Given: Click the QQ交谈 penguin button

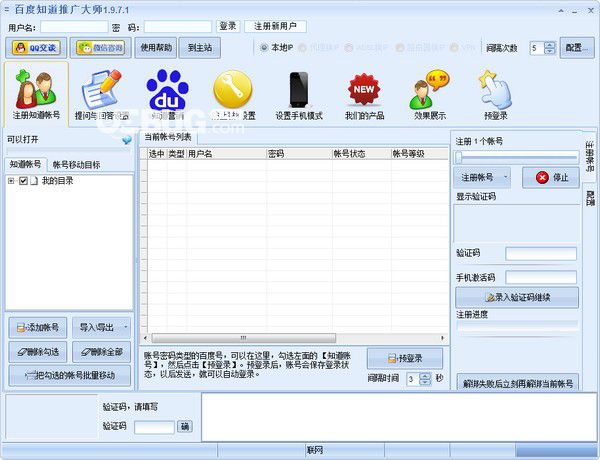Looking at the screenshot, I should [36, 48].
